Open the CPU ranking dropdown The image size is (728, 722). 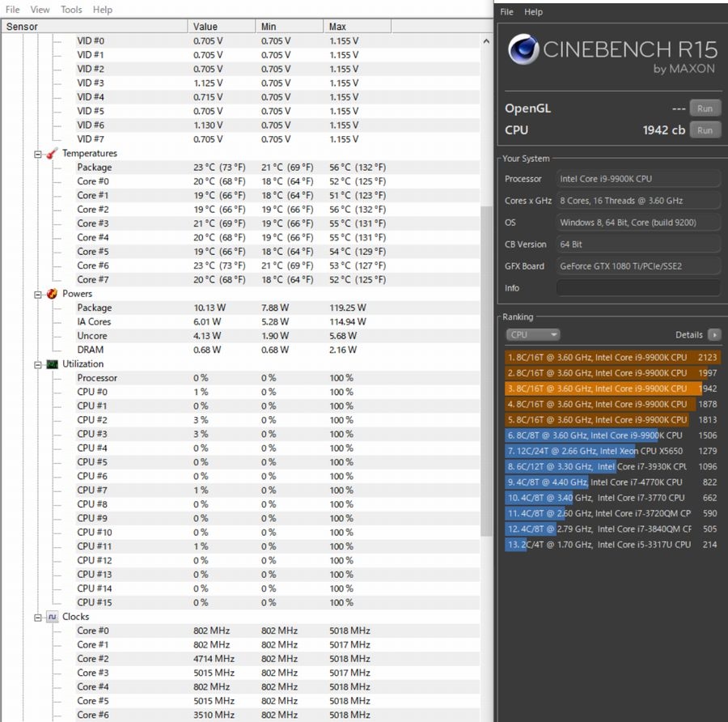coord(532,334)
